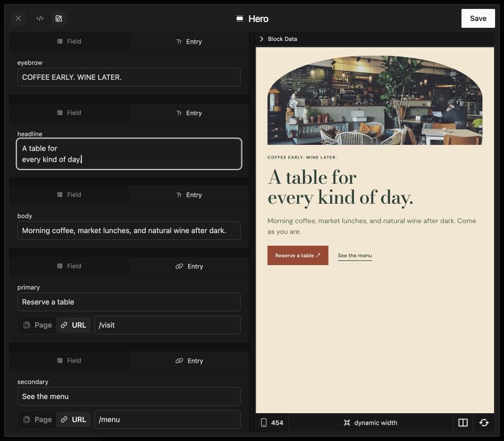Edit the body text field
The height and width of the screenshot is (441, 504).
click(129, 230)
